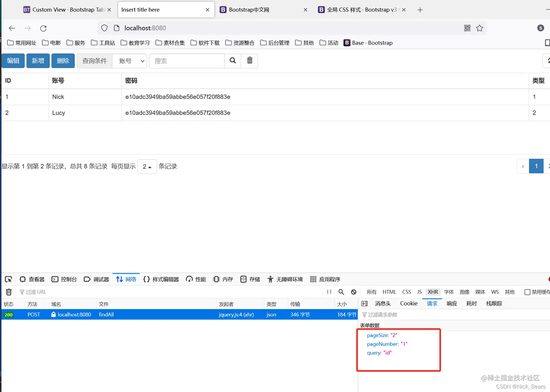Click the Nick account cell

(85, 97)
